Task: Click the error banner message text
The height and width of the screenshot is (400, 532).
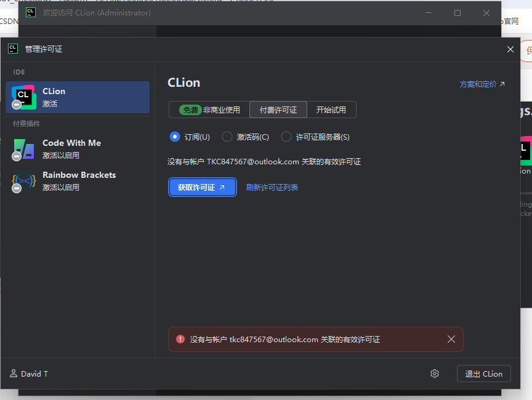Action: tap(284, 339)
